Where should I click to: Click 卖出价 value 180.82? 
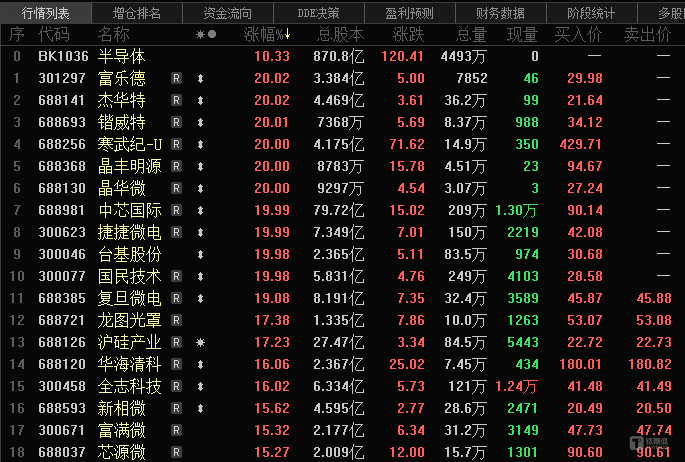tap(650, 364)
